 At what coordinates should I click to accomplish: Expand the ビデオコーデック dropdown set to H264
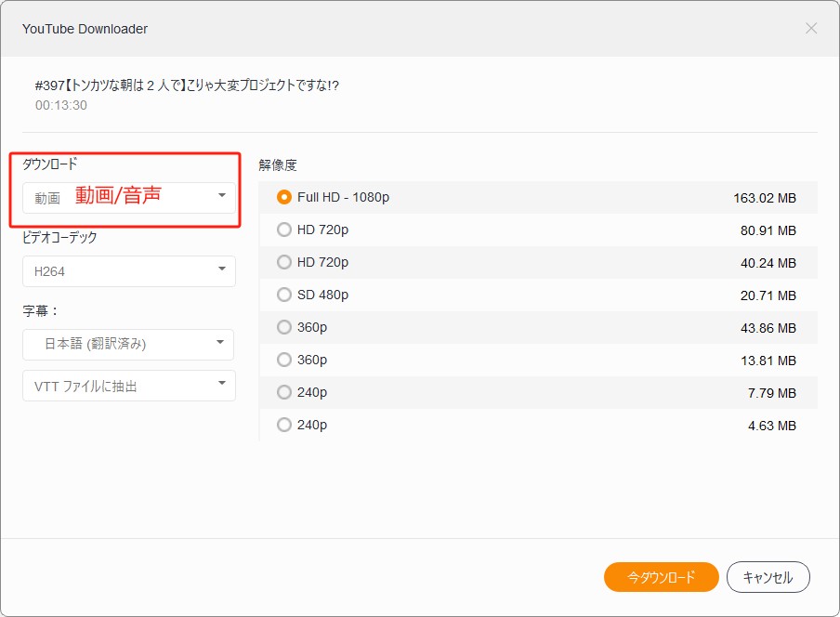(128, 271)
